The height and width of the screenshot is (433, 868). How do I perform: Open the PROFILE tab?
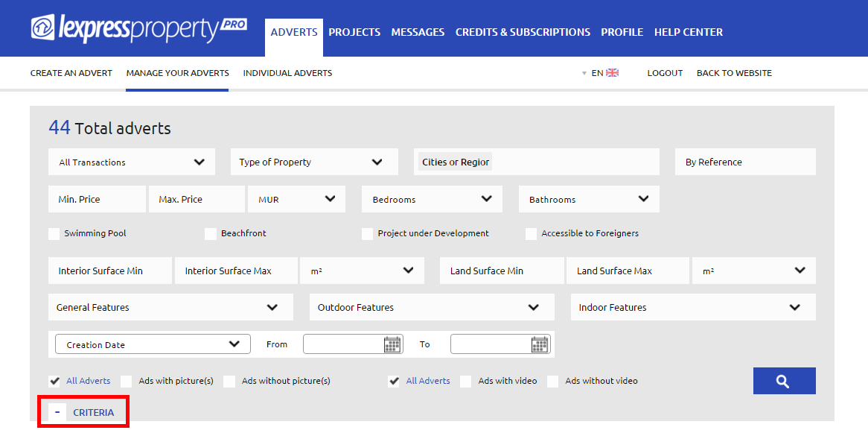622,32
